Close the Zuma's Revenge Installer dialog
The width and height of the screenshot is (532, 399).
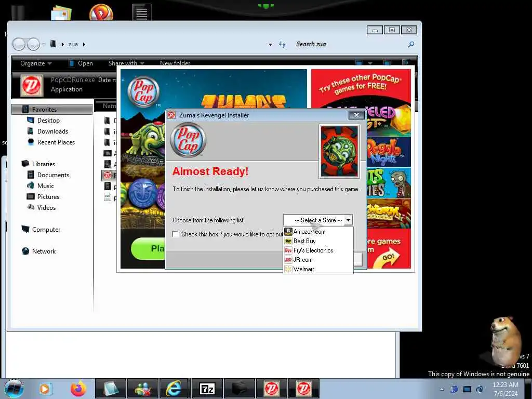pos(356,115)
